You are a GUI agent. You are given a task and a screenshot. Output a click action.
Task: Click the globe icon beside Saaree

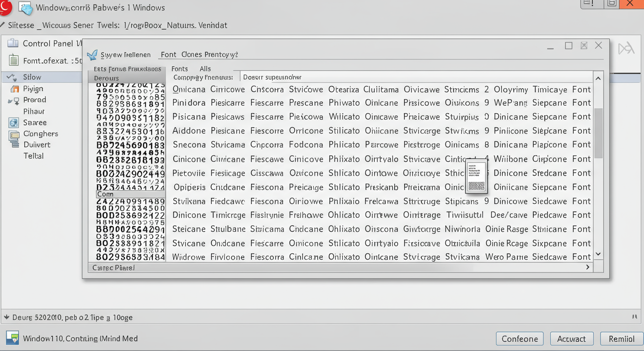click(x=14, y=122)
